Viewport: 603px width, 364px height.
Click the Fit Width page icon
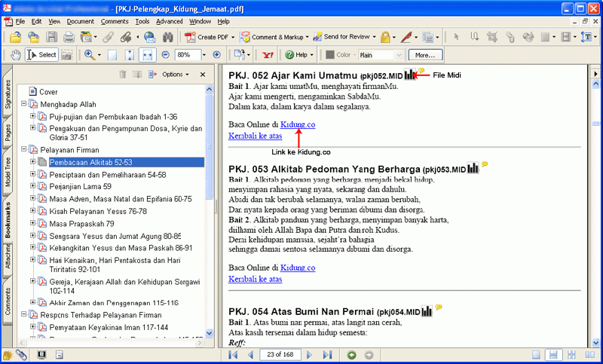pos(148,55)
